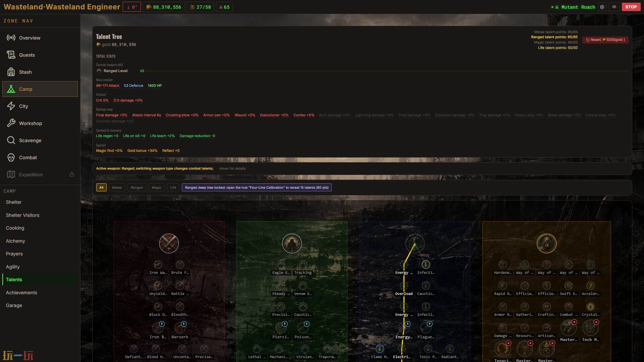
Task: Click the STOP button
Action: click(631, 7)
